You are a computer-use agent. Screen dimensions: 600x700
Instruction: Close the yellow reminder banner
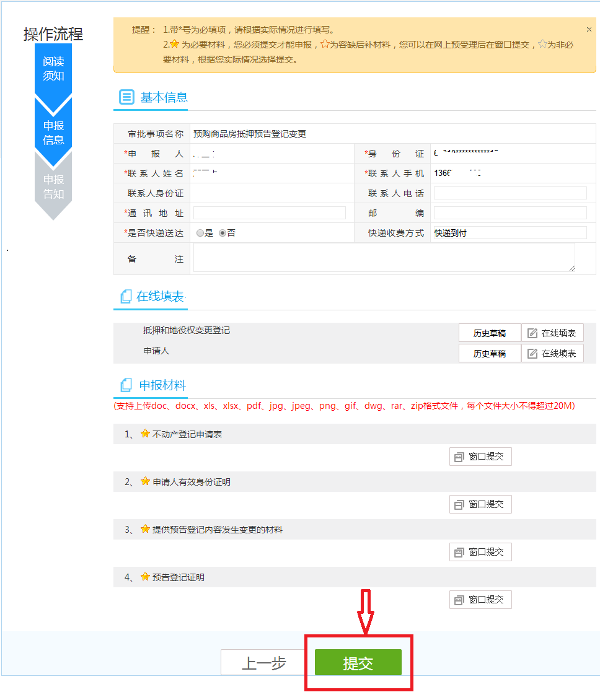[589, 29]
